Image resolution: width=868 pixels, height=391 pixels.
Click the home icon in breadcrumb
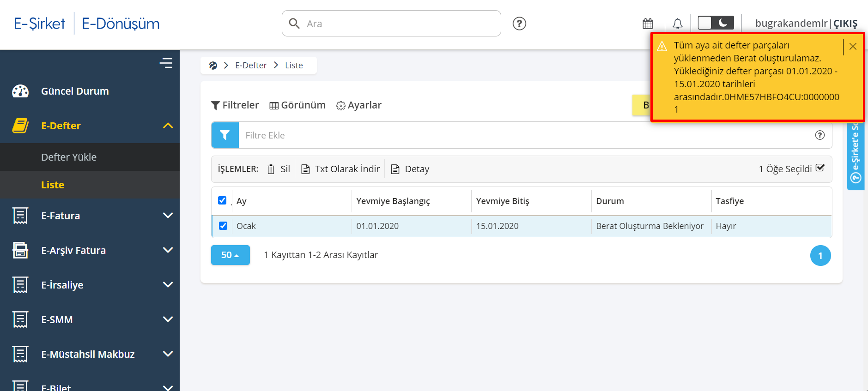(213, 66)
